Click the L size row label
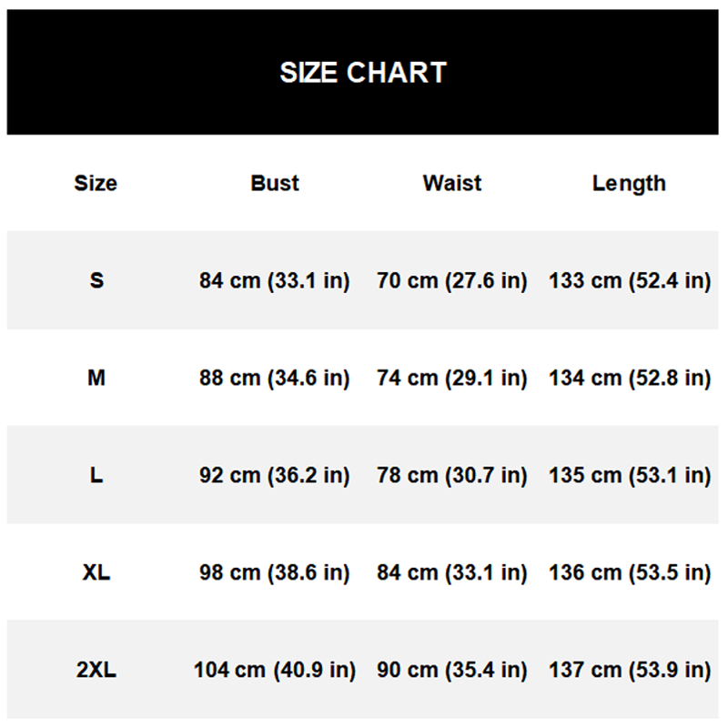The width and height of the screenshot is (728, 728). click(x=96, y=475)
